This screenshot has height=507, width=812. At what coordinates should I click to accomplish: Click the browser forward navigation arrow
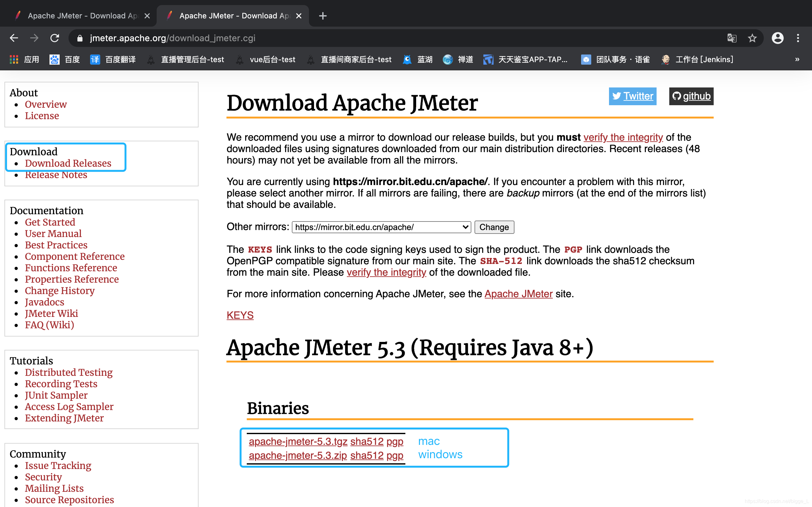coord(33,38)
